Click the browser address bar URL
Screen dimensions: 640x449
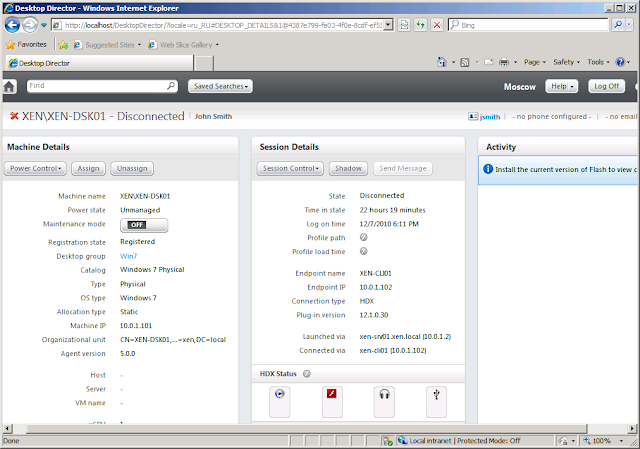point(223,25)
